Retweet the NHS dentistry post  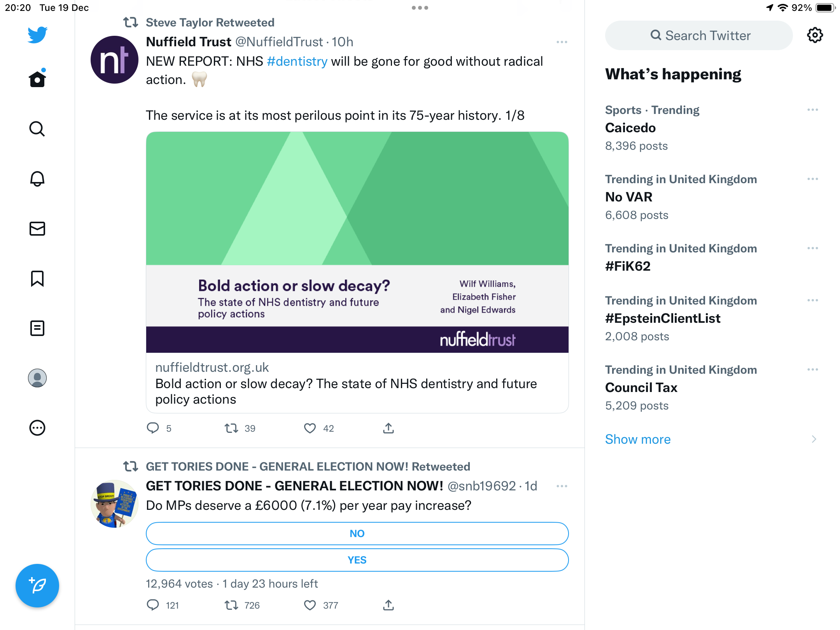point(231,428)
